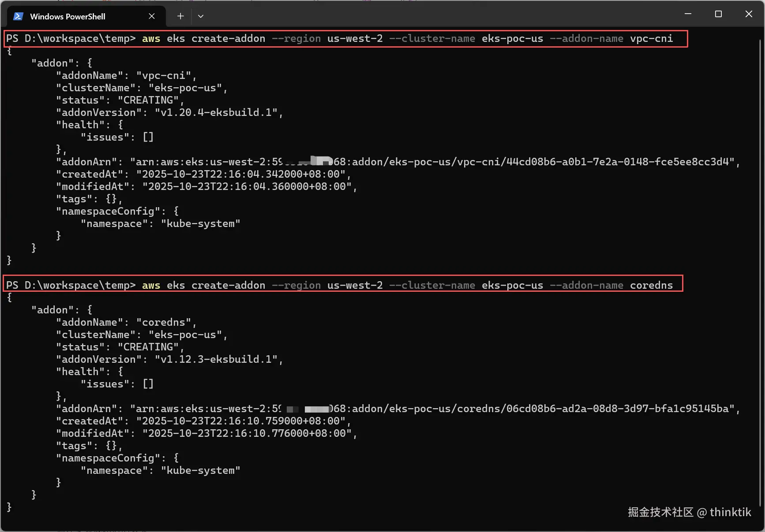The width and height of the screenshot is (765, 532).
Task: Maximize the terminal window
Action: tap(718, 14)
